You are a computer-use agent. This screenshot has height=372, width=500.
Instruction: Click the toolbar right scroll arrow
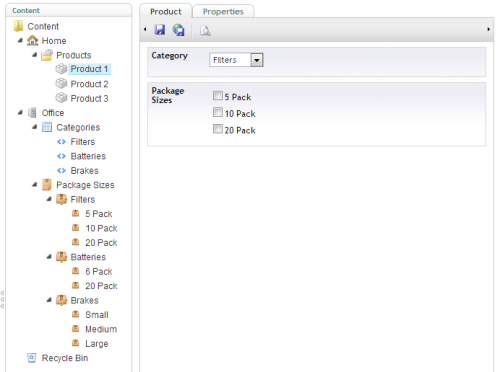coord(488,29)
